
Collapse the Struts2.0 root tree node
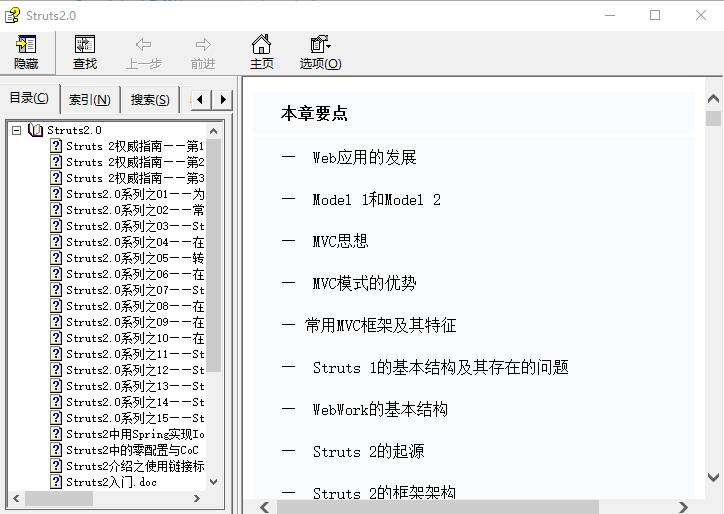coord(16,130)
